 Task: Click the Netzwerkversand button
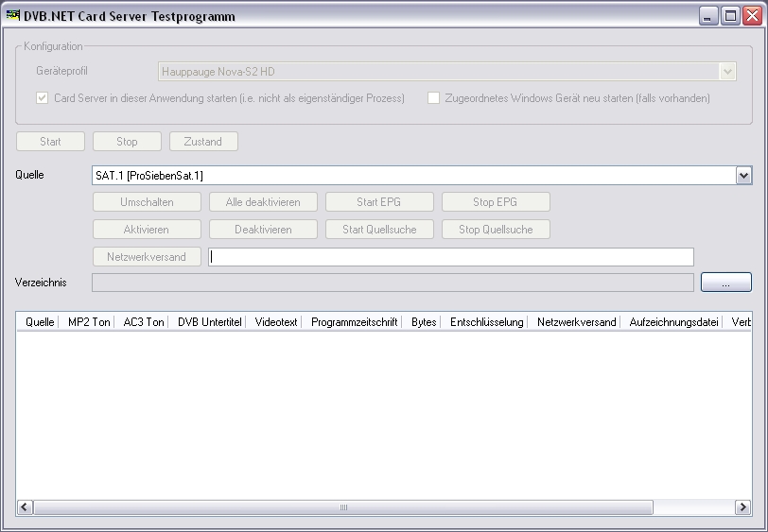(147, 257)
